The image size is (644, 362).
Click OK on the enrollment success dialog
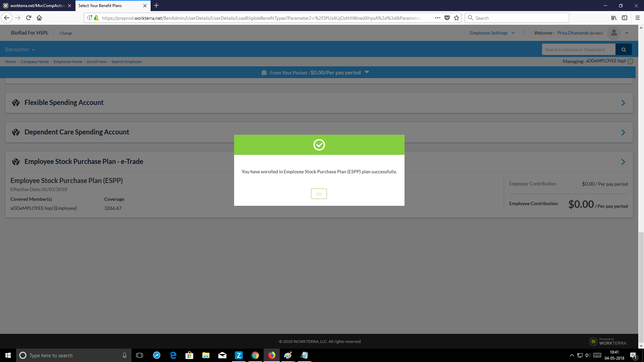(319, 194)
